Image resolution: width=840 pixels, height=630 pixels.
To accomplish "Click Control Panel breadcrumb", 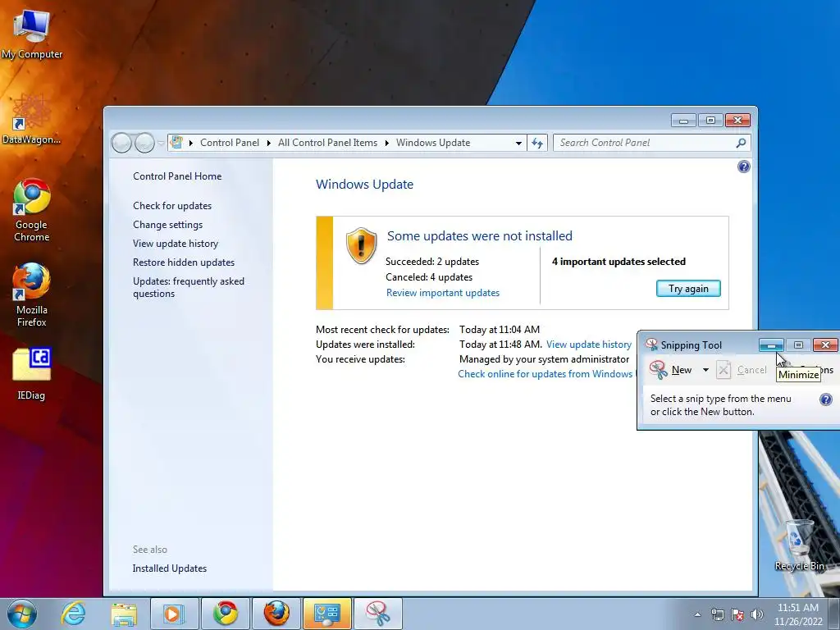I will point(230,143).
